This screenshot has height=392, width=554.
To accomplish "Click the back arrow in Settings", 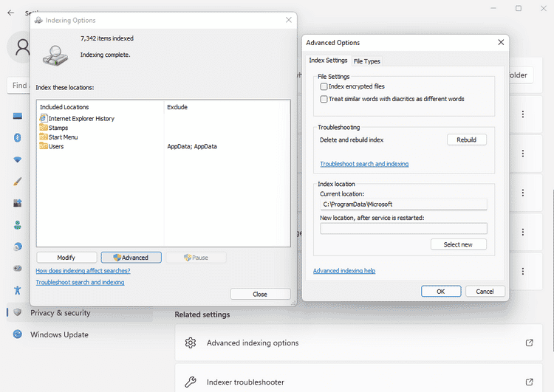I will [10, 13].
